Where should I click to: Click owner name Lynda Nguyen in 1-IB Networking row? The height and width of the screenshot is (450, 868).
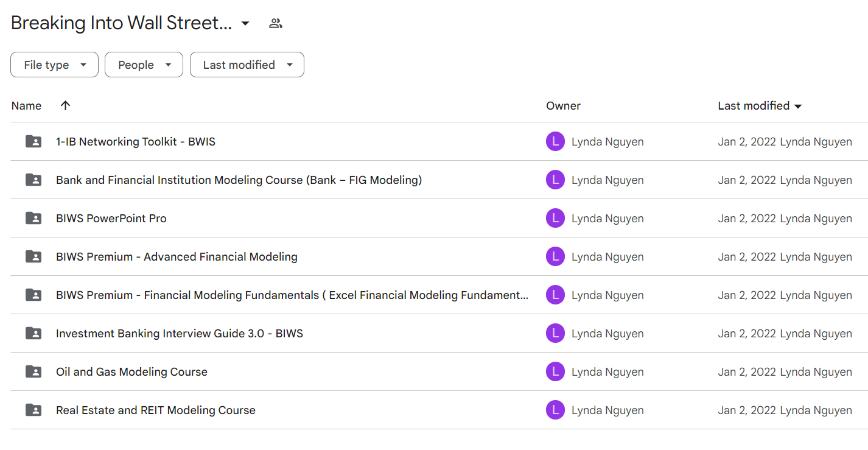pyautogui.click(x=607, y=142)
